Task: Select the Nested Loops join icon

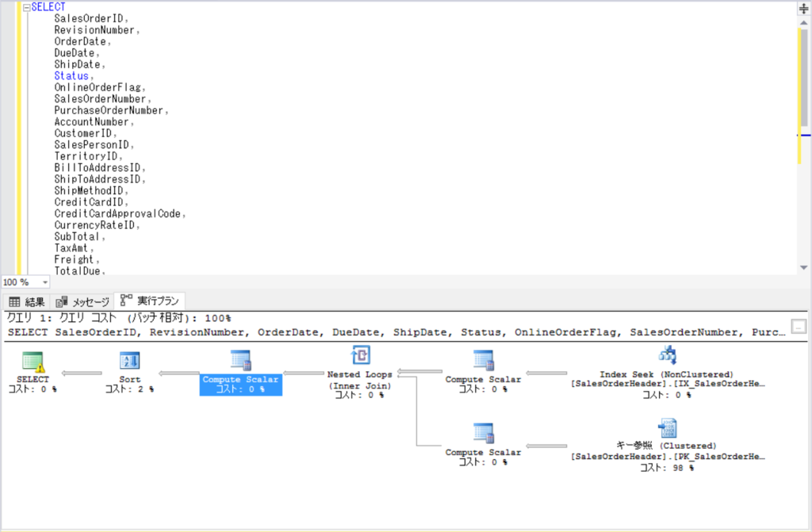Action: [361, 356]
